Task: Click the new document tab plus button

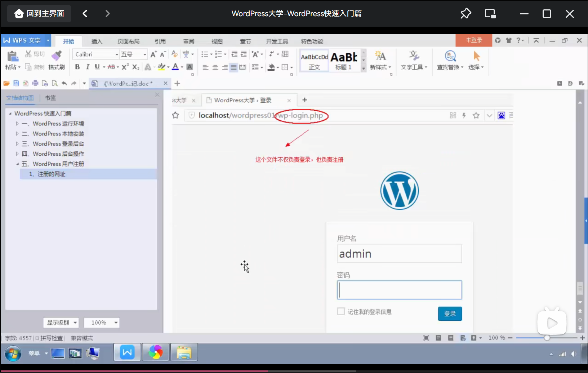Action: tap(177, 83)
